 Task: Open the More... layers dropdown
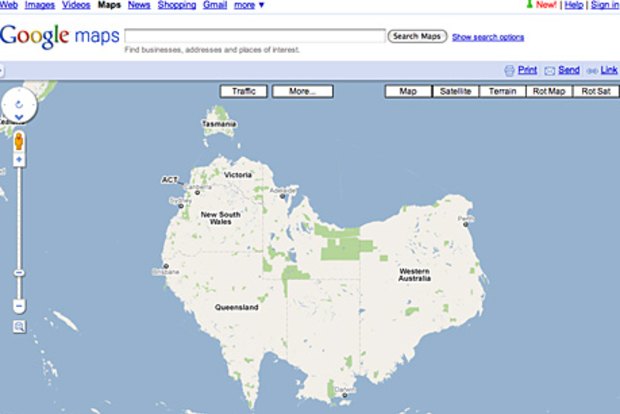tap(301, 91)
